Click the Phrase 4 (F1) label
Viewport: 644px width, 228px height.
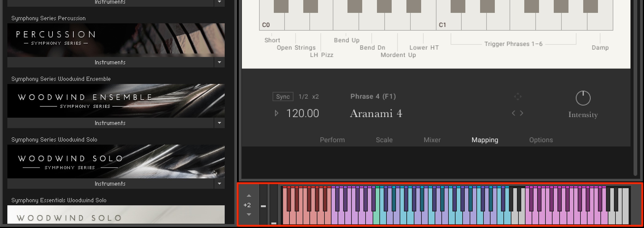pos(373,97)
